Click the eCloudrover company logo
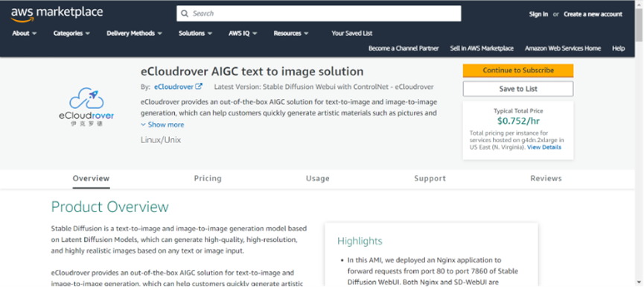The height and width of the screenshot is (287, 644). 86,107
